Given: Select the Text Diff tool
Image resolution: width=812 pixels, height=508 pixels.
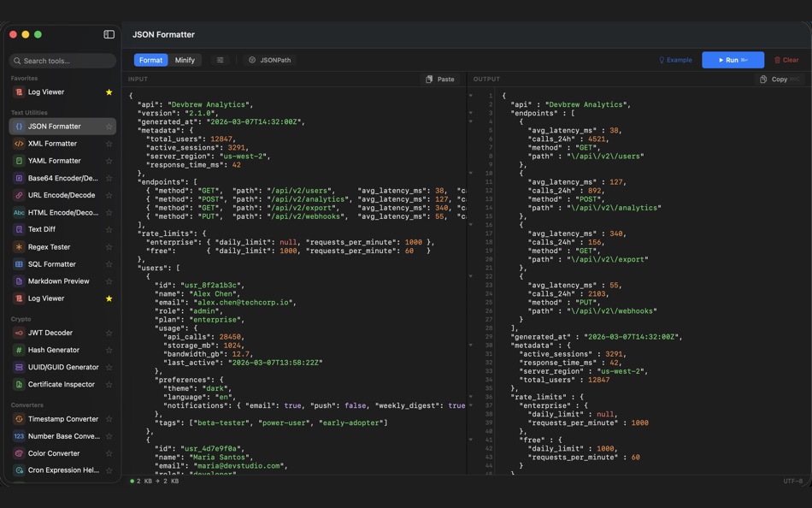Looking at the screenshot, I should point(42,229).
